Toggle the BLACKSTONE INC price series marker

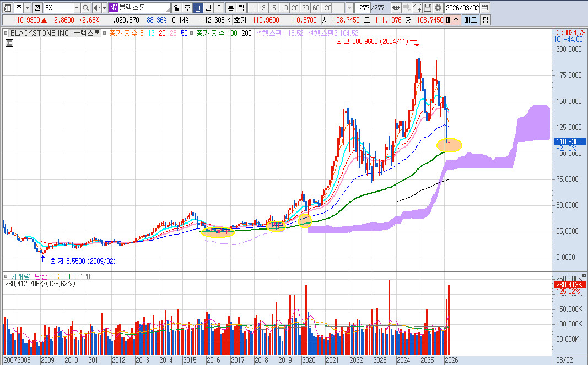6,34
